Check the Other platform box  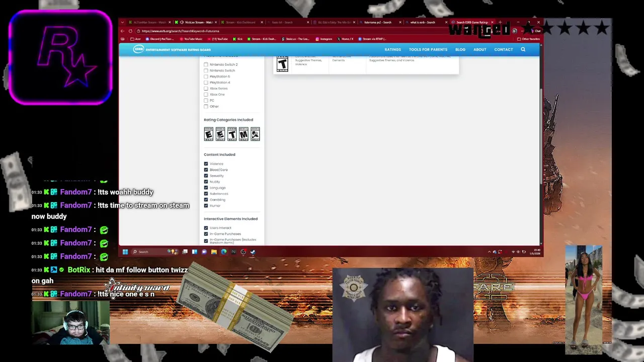(x=206, y=107)
